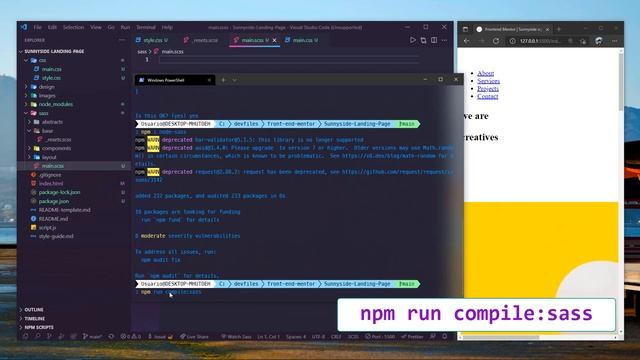Open Explorer panel ellipsis menu
The width and height of the screenshot is (640, 360).
coord(122,40)
